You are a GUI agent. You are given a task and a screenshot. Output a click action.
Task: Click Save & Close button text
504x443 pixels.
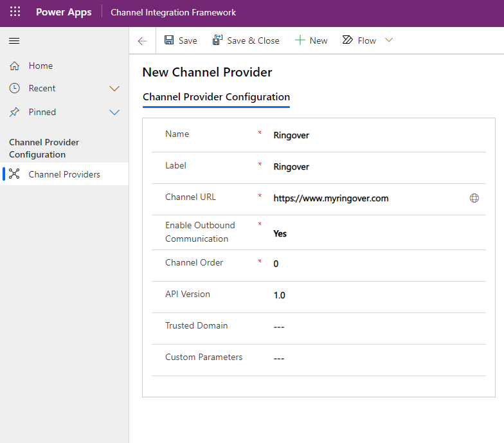(x=253, y=41)
